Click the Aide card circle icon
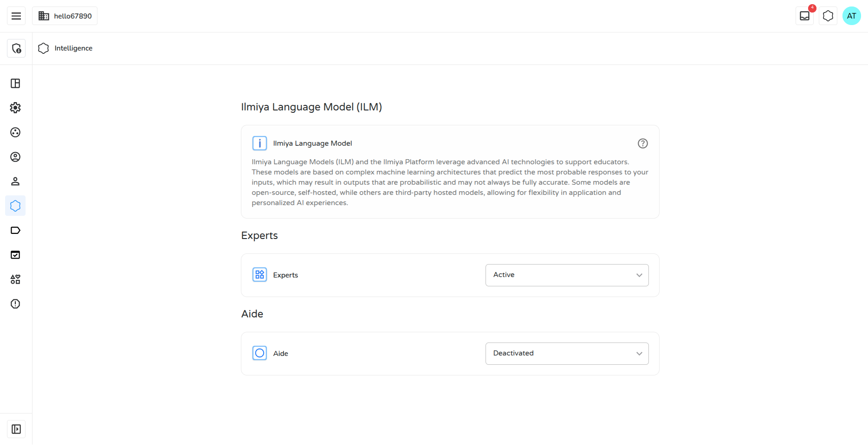The width and height of the screenshot is (868, 446). point(259,353)
